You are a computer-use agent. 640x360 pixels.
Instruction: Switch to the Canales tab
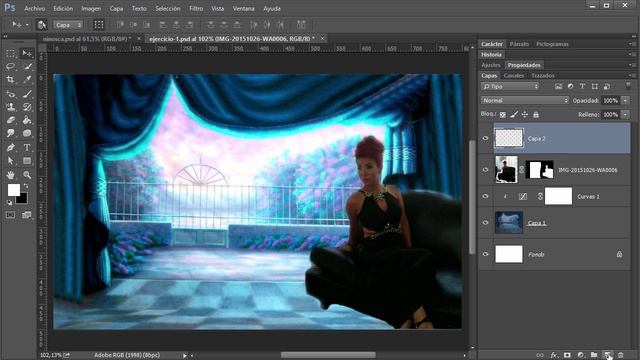513,76
